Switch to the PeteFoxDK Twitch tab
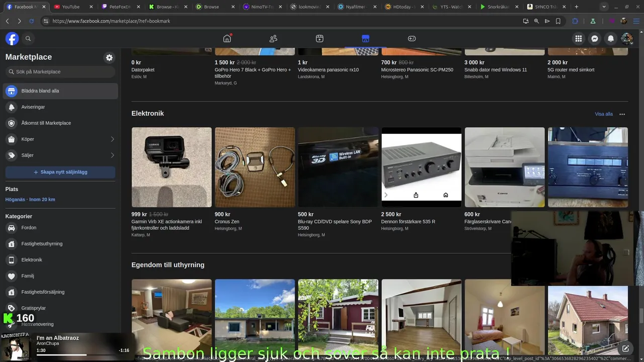This screenshot has height=362, width=644. (120, 7)
